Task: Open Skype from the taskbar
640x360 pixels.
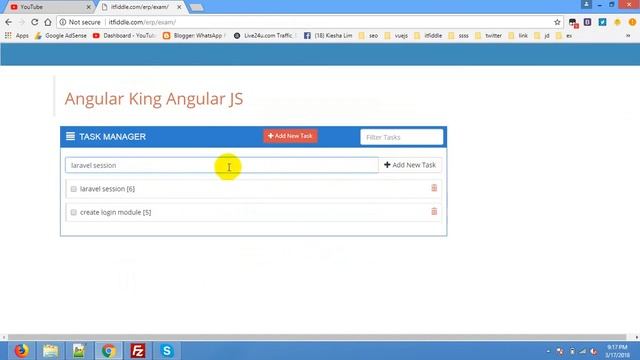Action: pos(167,351)
